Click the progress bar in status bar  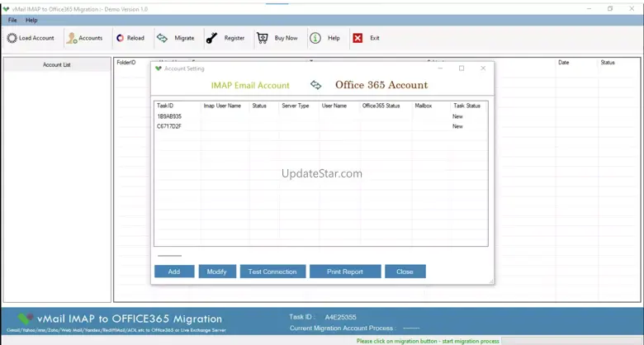[x=572, y=342]
